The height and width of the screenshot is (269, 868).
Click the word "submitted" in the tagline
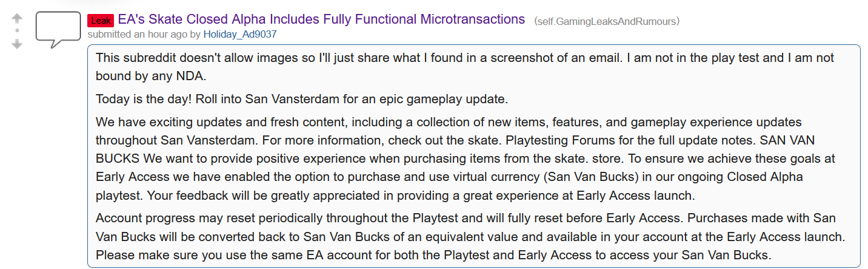tap(112, 34)
